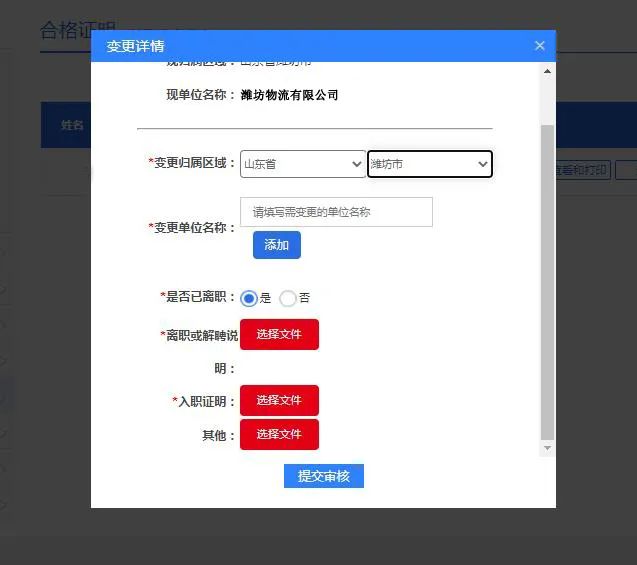Choose file for 入职证明
Image resolution: width=637 pixels, height=565 pixels.
(x=279, y=400)
